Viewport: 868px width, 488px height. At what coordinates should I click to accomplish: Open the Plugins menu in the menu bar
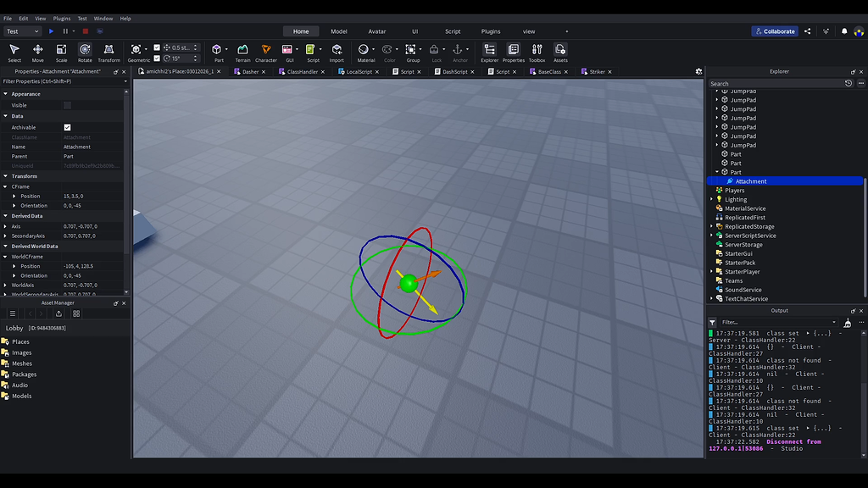click(61, 19)
